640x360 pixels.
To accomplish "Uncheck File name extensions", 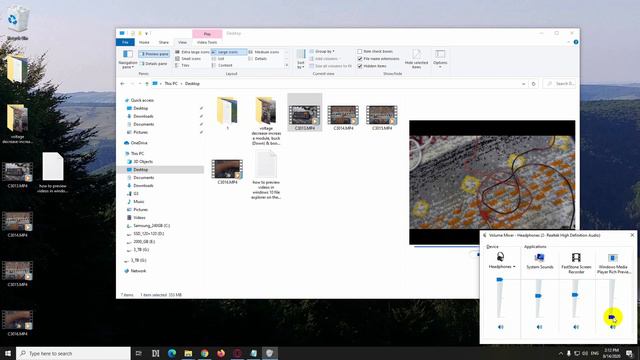I will tap(360, 59).
